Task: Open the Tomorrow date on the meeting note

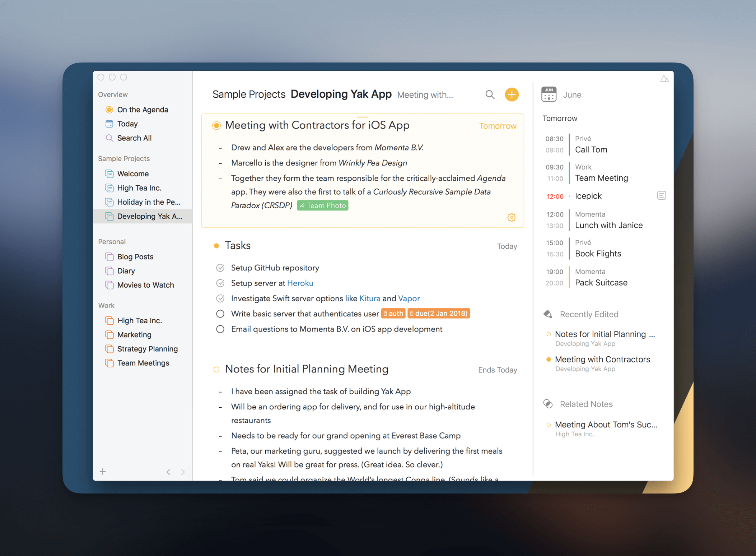Action: tap(498, 126)
